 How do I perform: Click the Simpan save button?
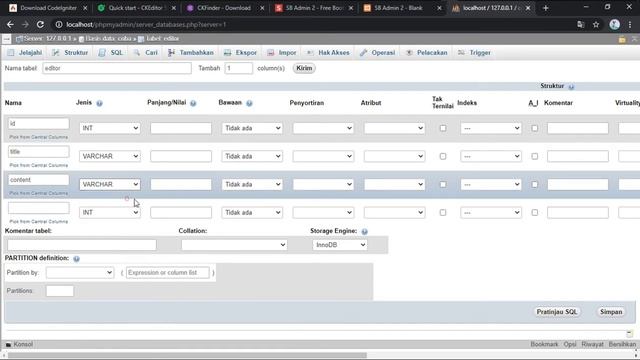click(x=611, y=312)
